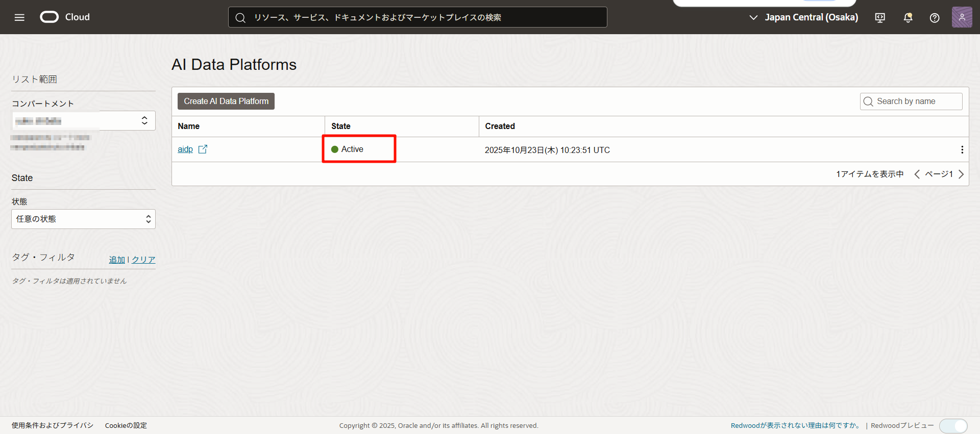This screenshot has height=434, width=980.
Task: Focus the Search by name field
Action: click(911, 101)
